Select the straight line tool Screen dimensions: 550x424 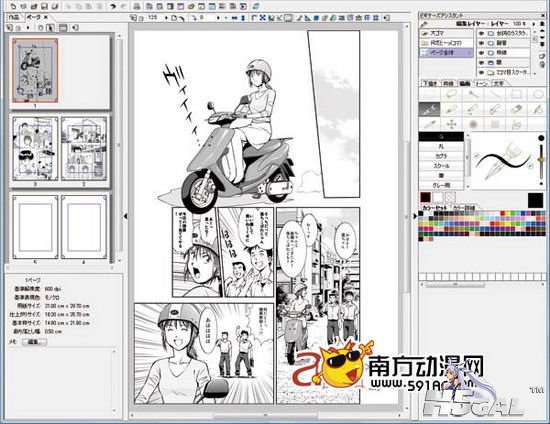pos(495,94)
